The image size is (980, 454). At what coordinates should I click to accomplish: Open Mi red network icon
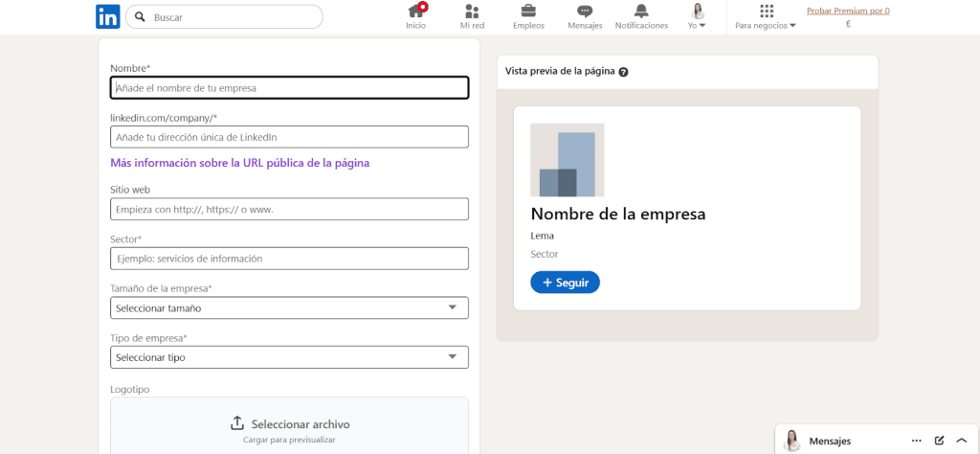pyautogui.click(x=472, y=11)
